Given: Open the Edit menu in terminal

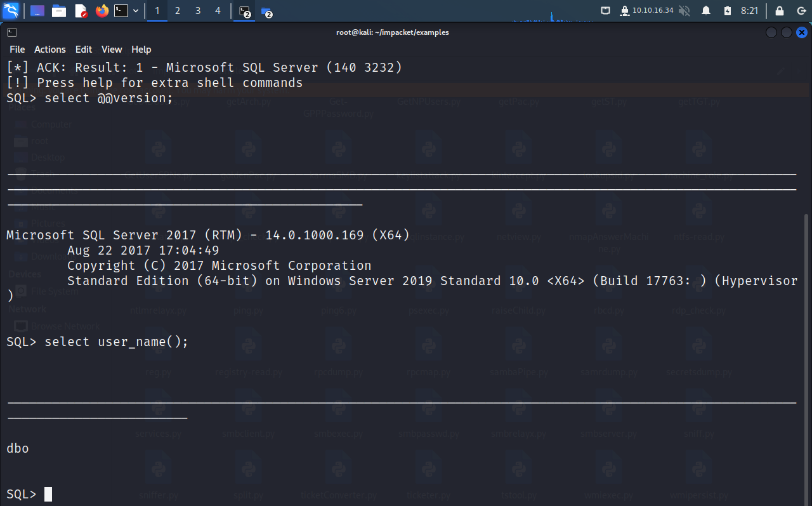Looking at the screenshot, I should tap(84, 50).
